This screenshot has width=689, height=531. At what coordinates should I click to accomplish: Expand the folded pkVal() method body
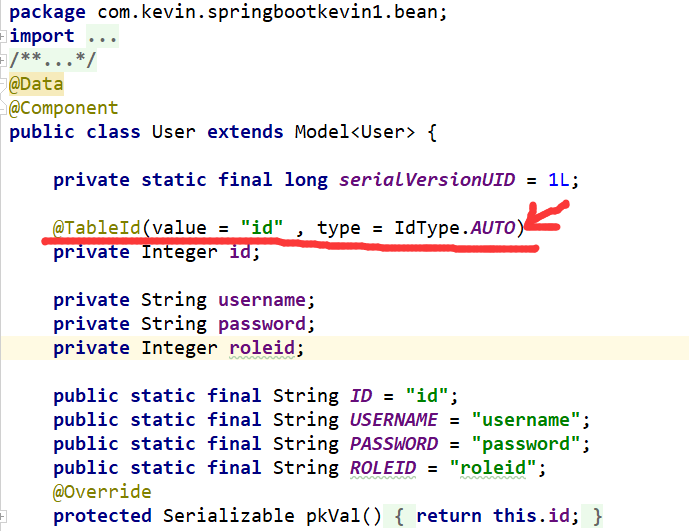coord(2,516)
